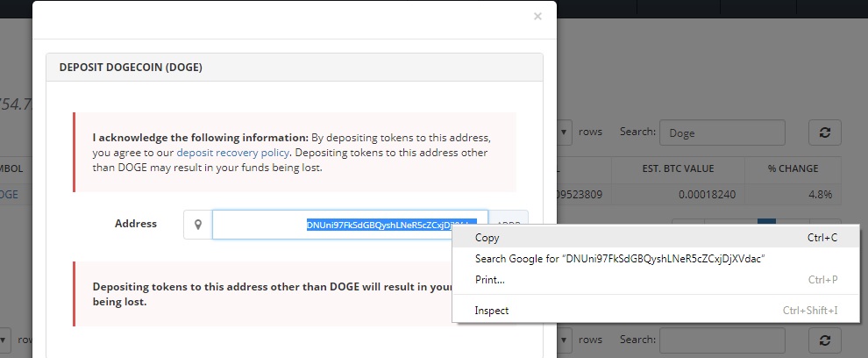The width and height of the screenshot is (868, 358).
Task: Sort by EST. BTC VALUE column header
Action: pyautogui.click(x=678, y=168)
